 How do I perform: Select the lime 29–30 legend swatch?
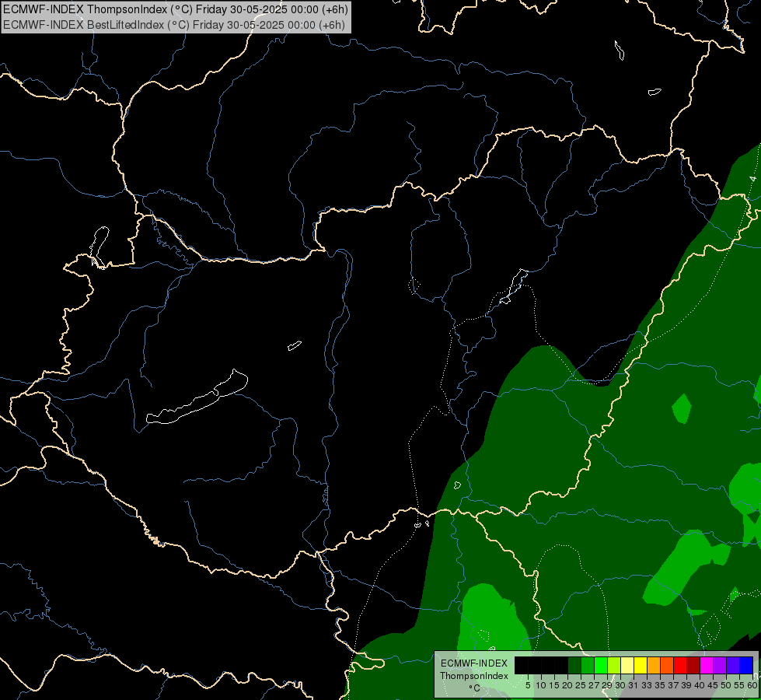pyautogui.click(x=614, y=665)
